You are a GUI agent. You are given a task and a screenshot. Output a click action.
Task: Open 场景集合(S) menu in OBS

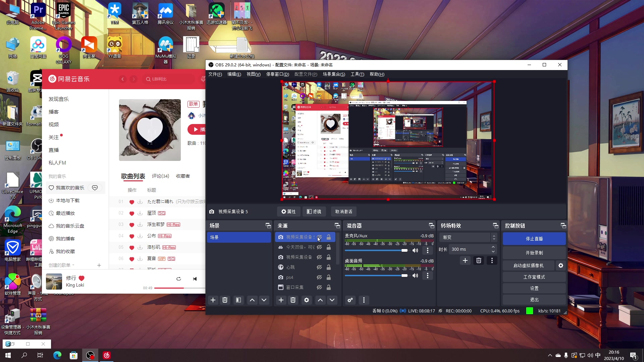pos(334,74)
